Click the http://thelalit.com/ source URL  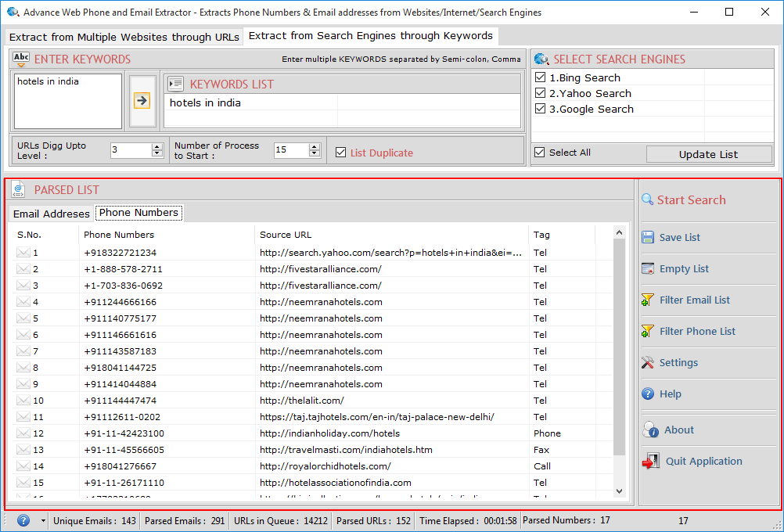click(301, 401)
